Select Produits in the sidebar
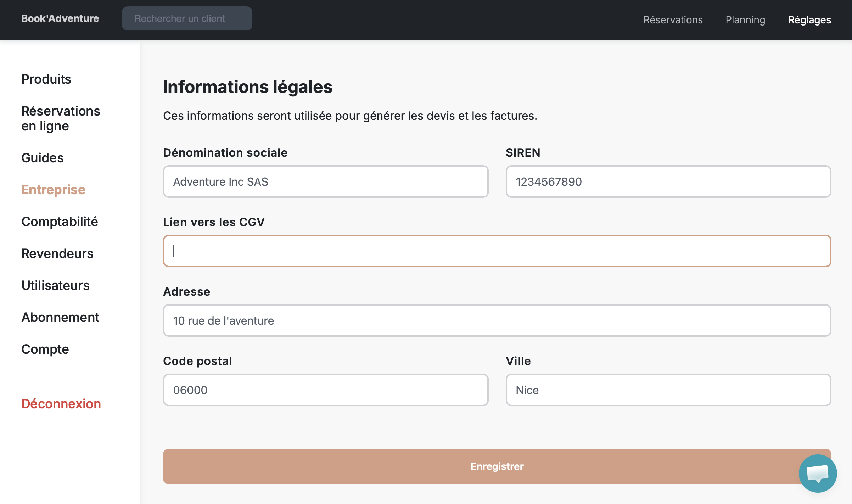This screenshot has width=852, height=504. (46, 79)
